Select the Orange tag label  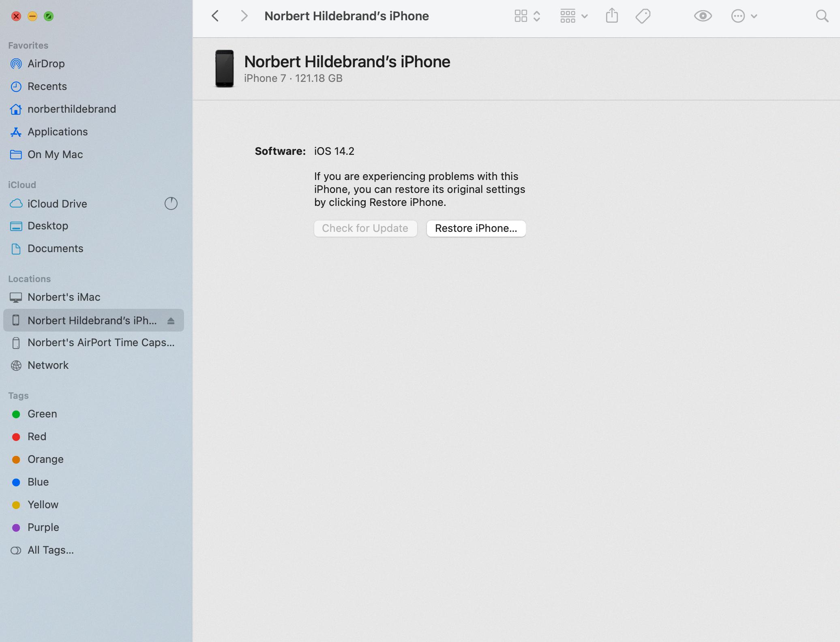(x=45, y=459)
